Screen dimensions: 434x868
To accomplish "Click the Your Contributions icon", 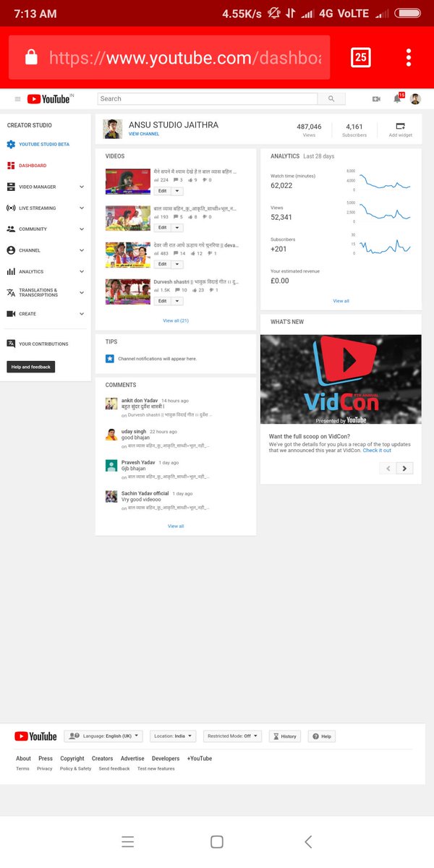I will [11, 344].
